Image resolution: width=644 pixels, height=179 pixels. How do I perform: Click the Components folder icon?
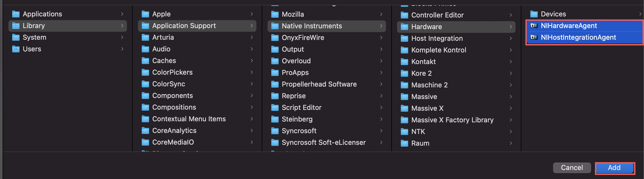point(145,96)
